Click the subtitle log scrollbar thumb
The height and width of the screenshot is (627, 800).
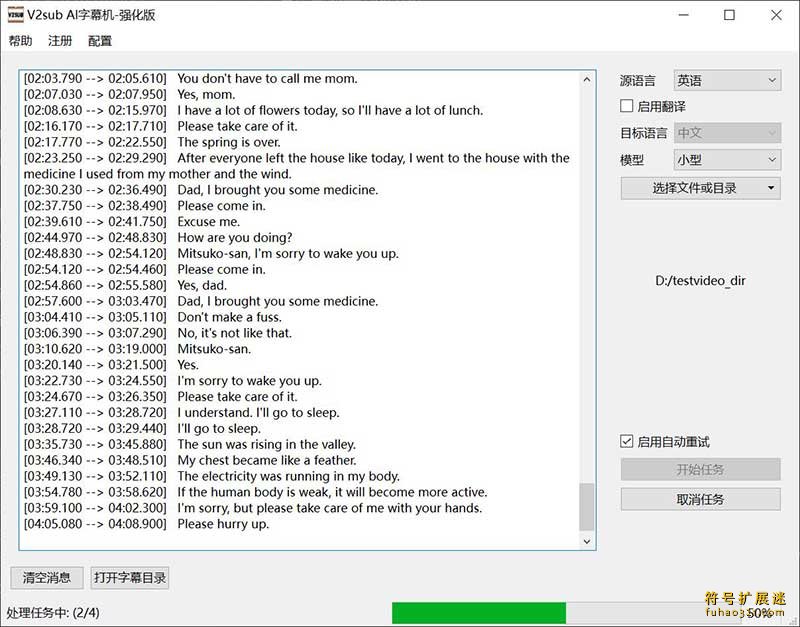pyautogui.click(x=587, y=507)
